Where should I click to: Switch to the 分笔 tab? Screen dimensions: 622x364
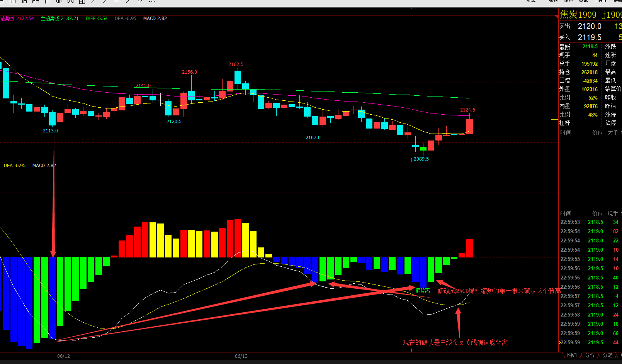607,355
